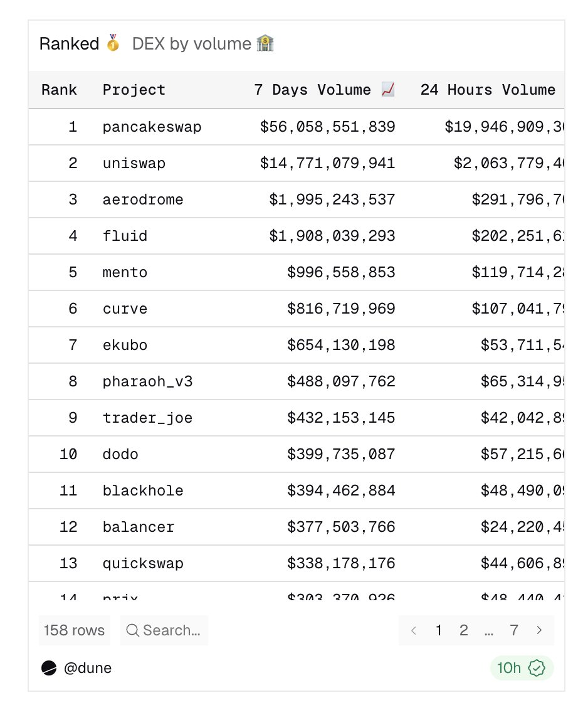Image resolution: width=588 pixels, height=715 pixels.
Task: Click the 10h refresh status badge
Action: tap(521, 668)
